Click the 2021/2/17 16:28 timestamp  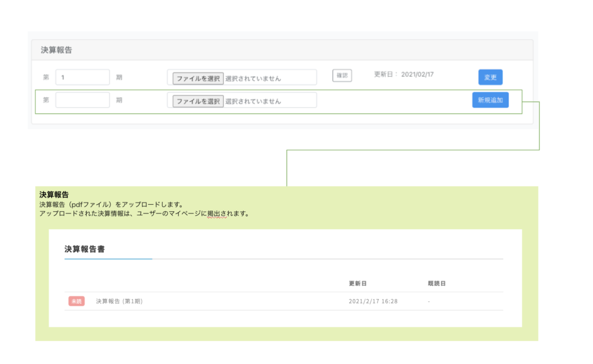373,302
